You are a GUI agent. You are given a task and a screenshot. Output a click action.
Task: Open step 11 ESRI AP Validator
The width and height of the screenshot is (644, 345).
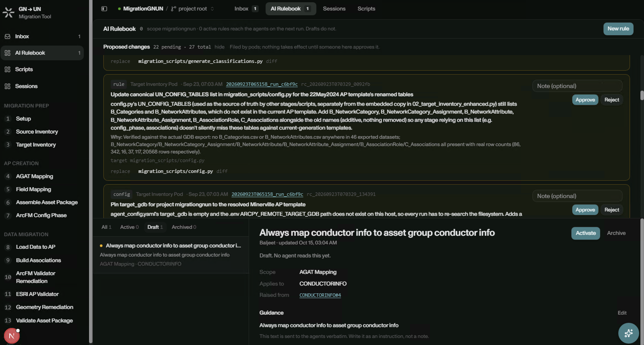pos(37,294)
